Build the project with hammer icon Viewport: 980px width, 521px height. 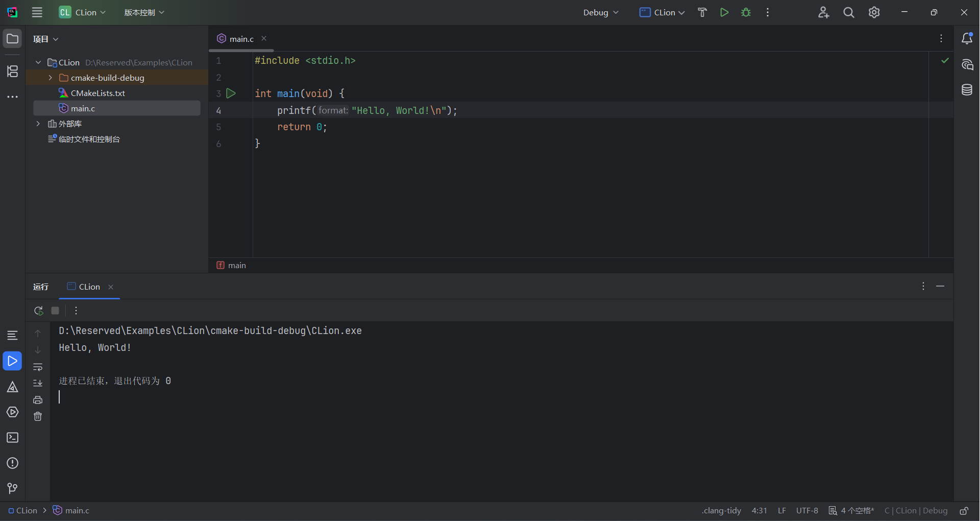click(x=703, y=12)
